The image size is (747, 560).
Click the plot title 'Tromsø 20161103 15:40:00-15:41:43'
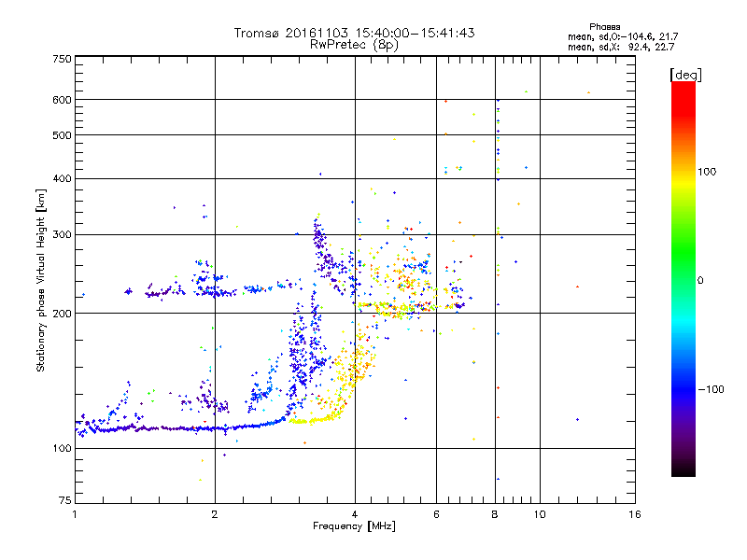tap(355, 33)
